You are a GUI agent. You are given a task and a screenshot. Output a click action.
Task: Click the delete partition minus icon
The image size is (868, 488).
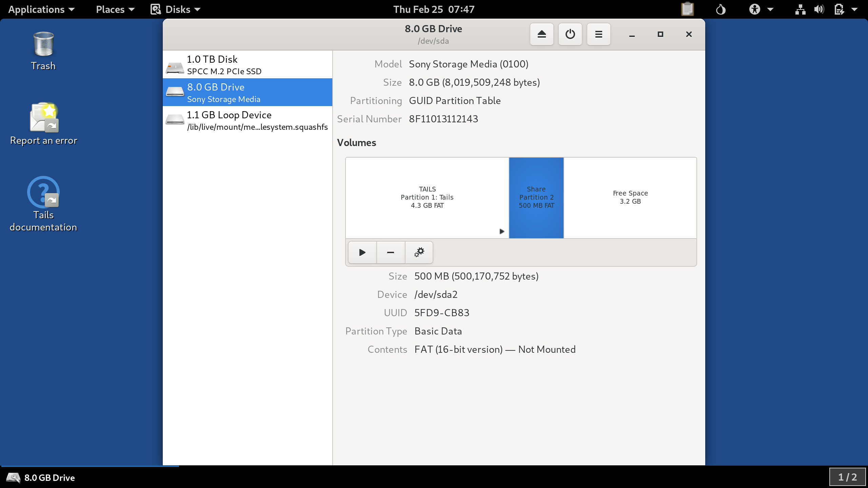click(x=390, y=252)
